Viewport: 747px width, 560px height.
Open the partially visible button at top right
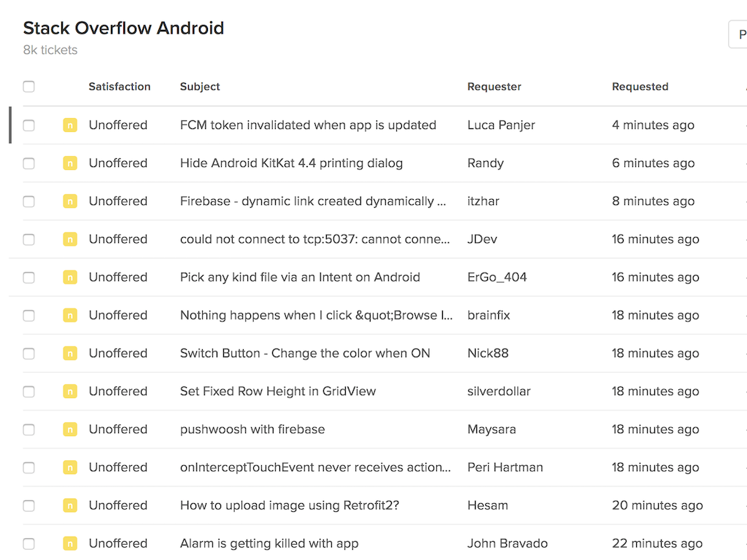click(x=738, y=35)
